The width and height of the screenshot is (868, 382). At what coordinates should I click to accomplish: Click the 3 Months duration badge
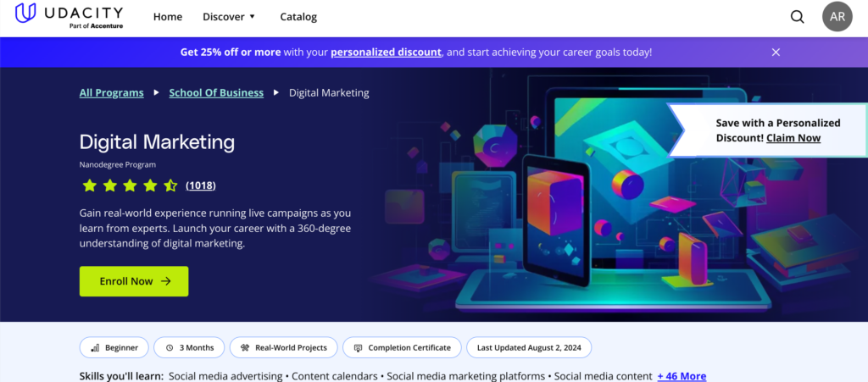pos(190,347)
